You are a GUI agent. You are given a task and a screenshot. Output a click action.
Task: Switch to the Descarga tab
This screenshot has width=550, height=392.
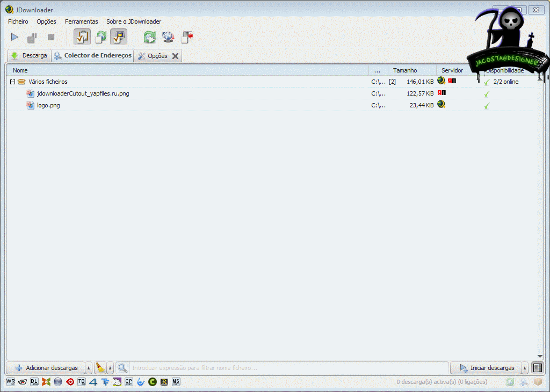click(29, 56)
